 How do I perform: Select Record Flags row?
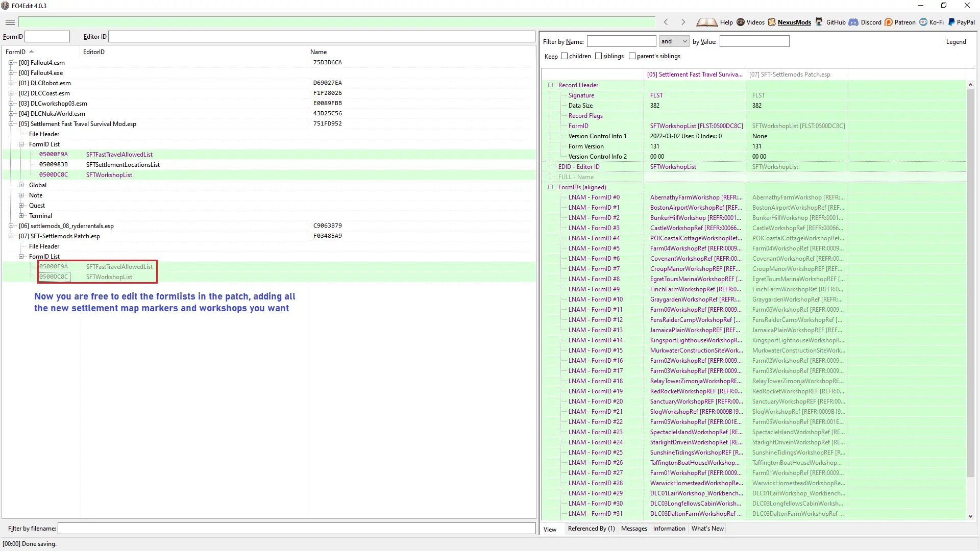click(x=753, y=116)
